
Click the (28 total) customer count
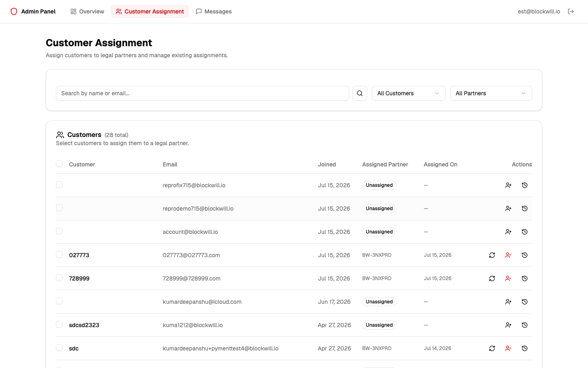[x=116, y=135]
